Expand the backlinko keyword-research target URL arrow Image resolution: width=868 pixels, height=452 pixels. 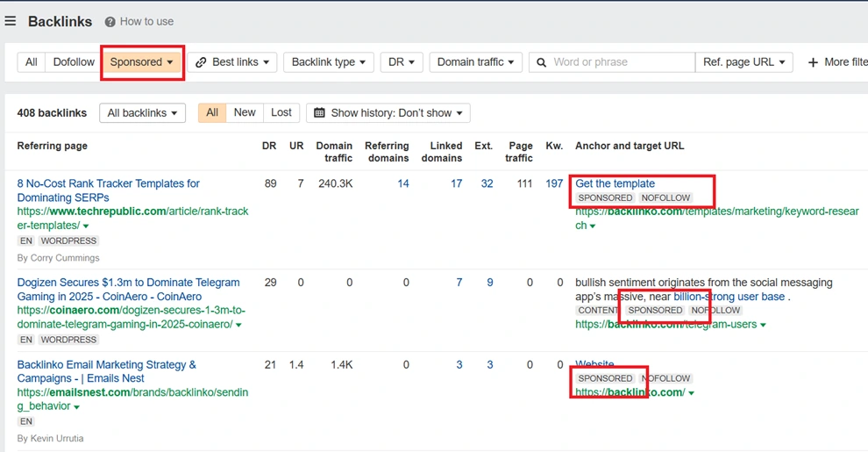pos(593,226)
